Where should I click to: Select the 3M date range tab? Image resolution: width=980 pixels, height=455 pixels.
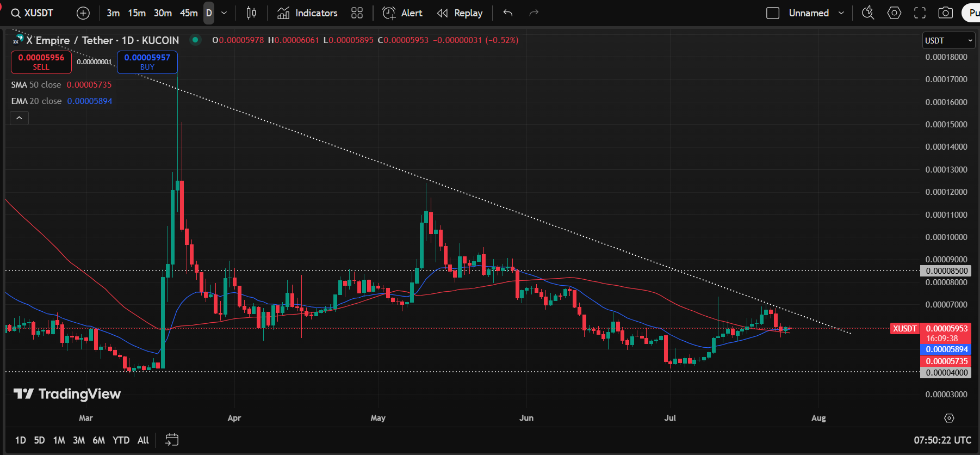coord(79,440)
